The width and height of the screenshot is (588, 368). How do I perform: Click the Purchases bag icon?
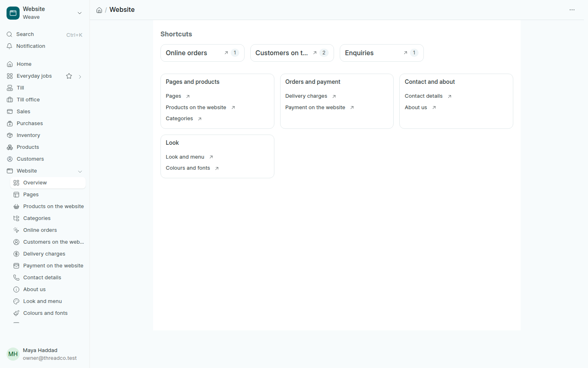(x=10, y=123)
